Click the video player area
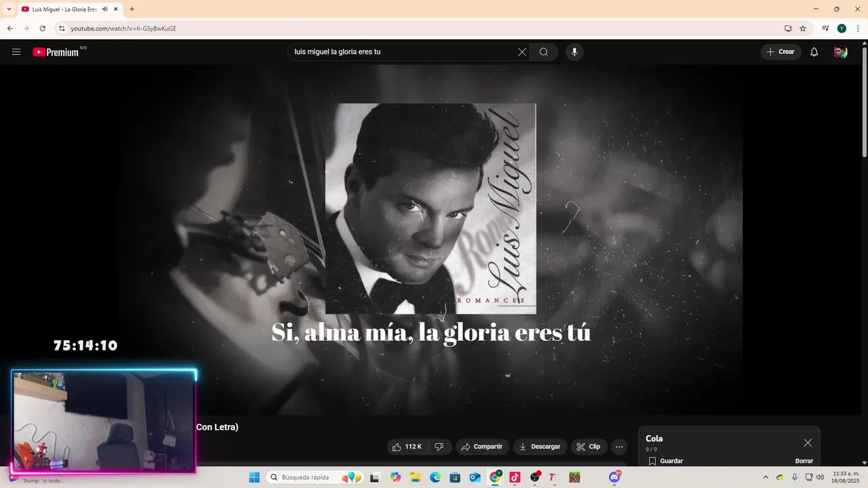868x488 pixels. (431, 239)
